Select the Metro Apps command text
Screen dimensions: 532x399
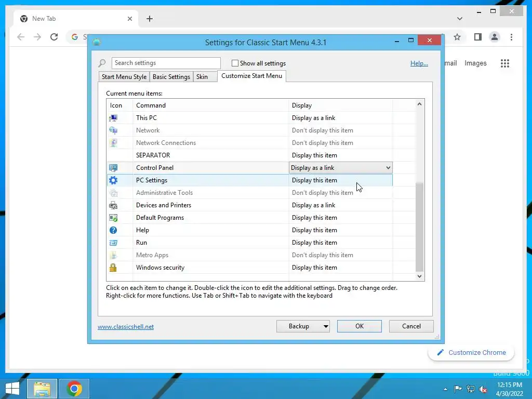click(152, 255)
